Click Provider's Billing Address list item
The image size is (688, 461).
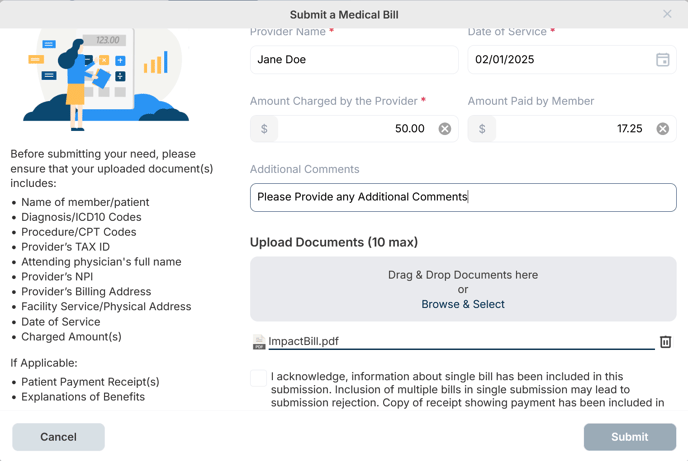(x=86, y=292)
